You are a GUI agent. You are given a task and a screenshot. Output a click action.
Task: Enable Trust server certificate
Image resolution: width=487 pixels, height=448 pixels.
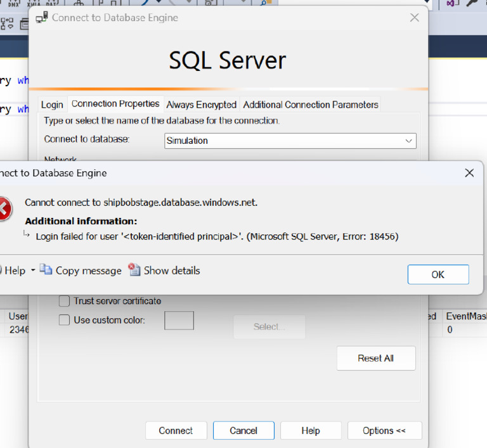[x=64, y=301]
